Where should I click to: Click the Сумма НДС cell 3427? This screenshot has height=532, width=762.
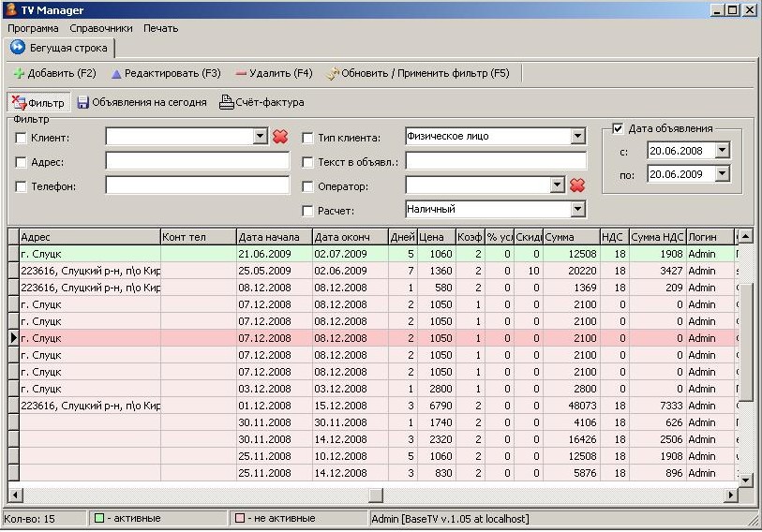[x=658, y=271]
